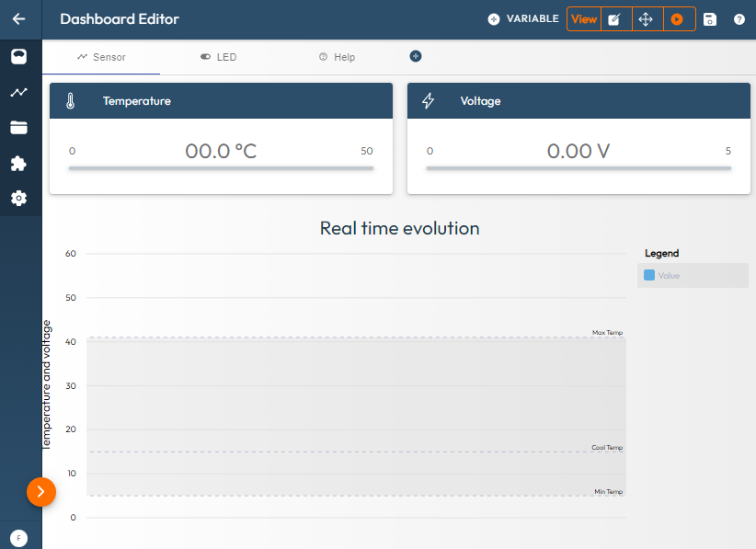Click the add VARIABLE button
Screen dimensions: 756x549
pyautogui.click(x=522, y=19)
